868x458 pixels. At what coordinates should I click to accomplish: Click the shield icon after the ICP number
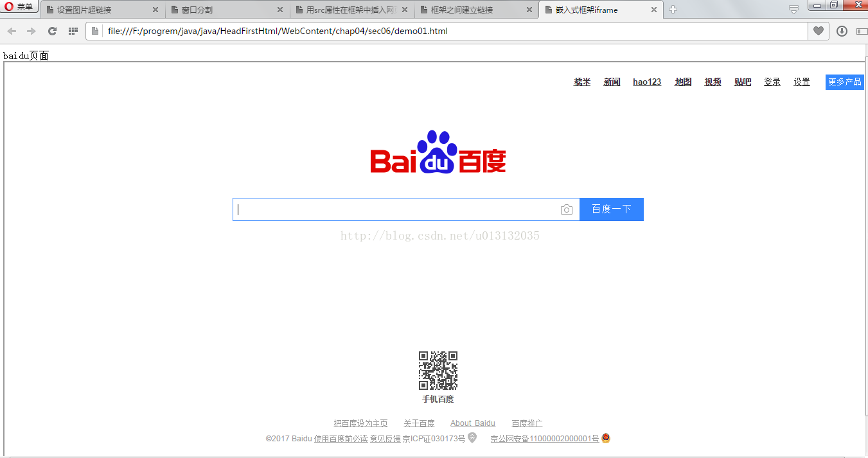(x=472, y=438)
